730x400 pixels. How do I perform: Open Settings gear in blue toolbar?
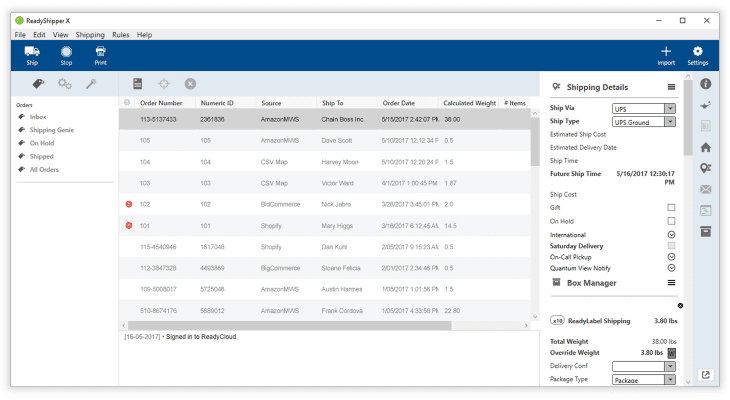click(697, 51)
